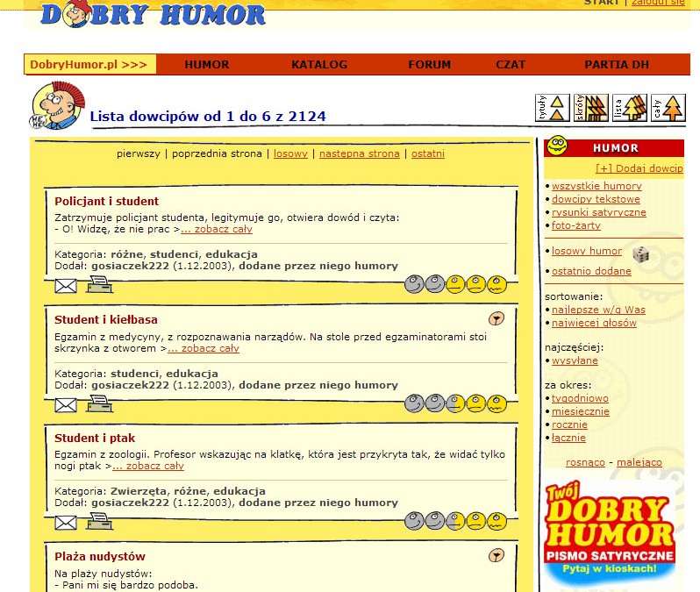Click the yellow smiley in the HUMOR header
This screenshot has width=700, height=592.
[557, 146]
